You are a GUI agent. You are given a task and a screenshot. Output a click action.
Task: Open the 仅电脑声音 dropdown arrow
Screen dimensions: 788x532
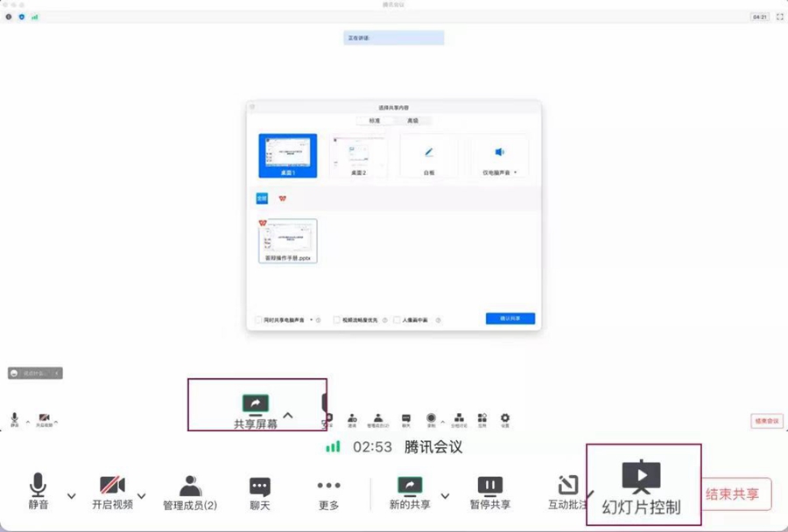516,173
